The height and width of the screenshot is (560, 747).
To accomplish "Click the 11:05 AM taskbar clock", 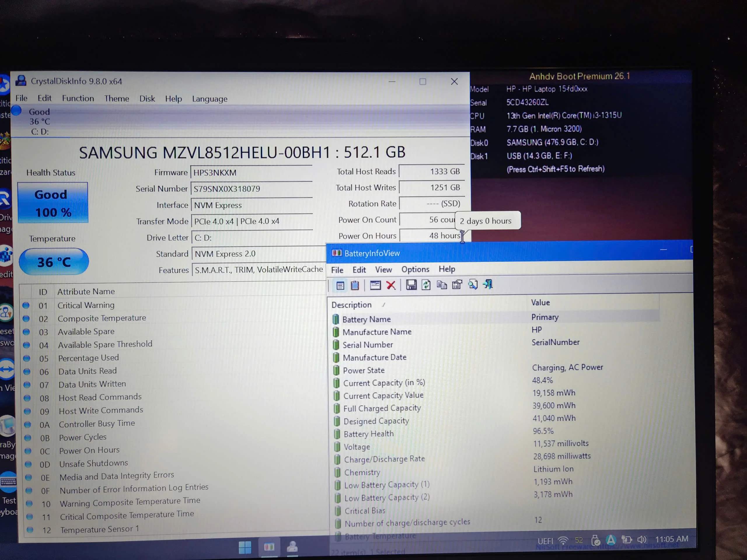I will pos(672,539).
